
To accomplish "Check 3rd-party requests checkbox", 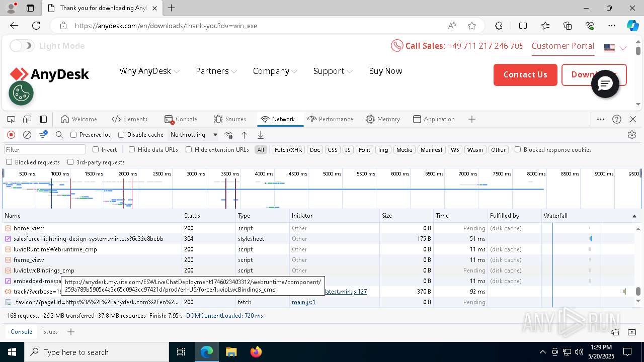I will (x=70, y=162).
